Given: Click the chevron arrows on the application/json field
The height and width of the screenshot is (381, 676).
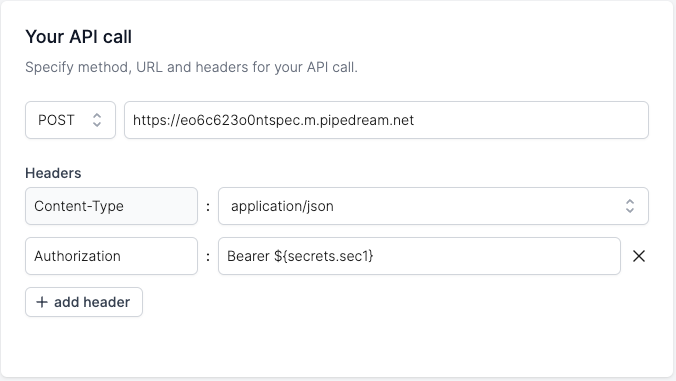Looking at the screenshot, I should point(630,206).
